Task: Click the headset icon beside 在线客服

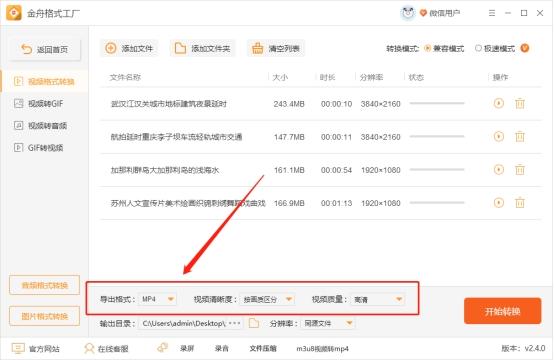Action: click(x=89, y=348)
